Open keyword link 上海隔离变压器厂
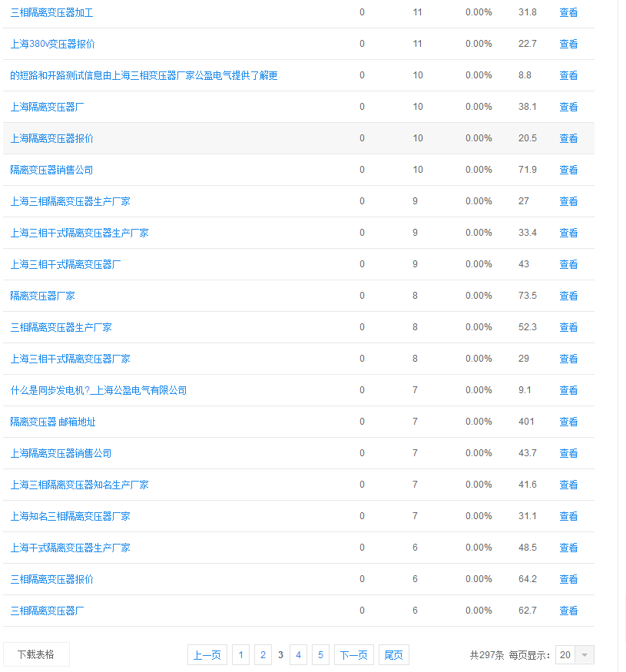Image resolution: width=626 pixels, height=672 pixels. pos(47,108)
